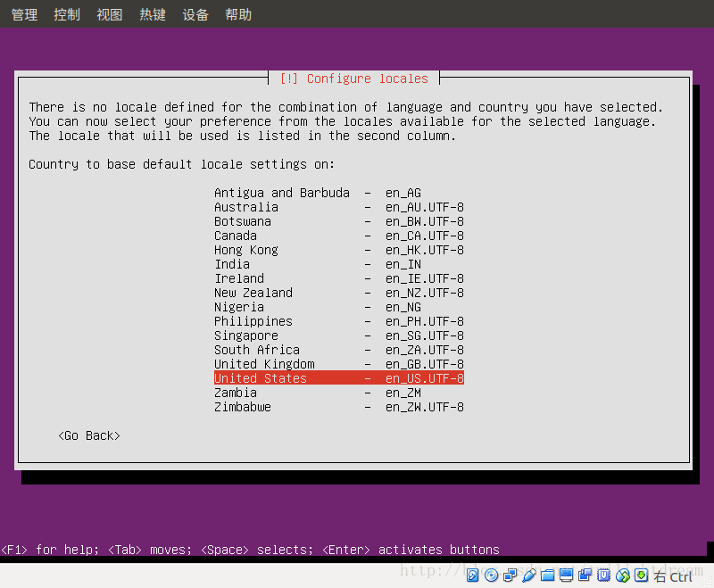The width and height of the screenshot is (714, 588).
Task: Select New Zealand en_NZ.UTF-8 row
Action: pyautogui.click(x=339, y=293)
